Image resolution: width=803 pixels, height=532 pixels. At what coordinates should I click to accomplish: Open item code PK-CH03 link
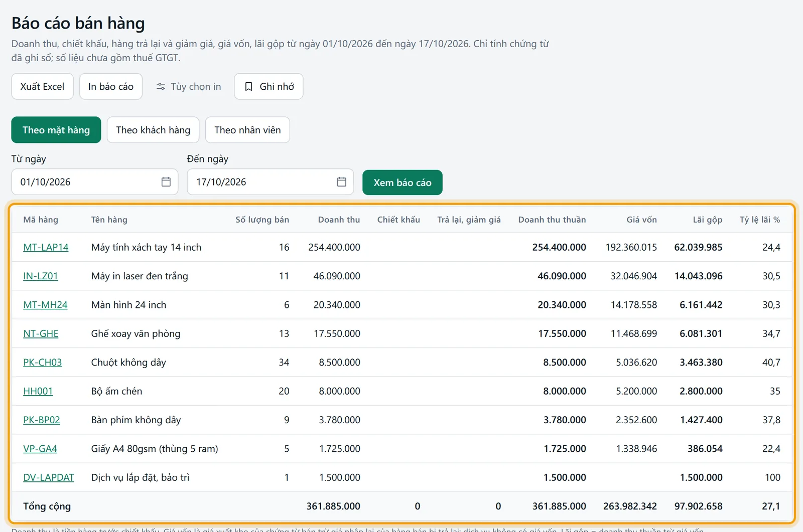click(x=43, y=362)
